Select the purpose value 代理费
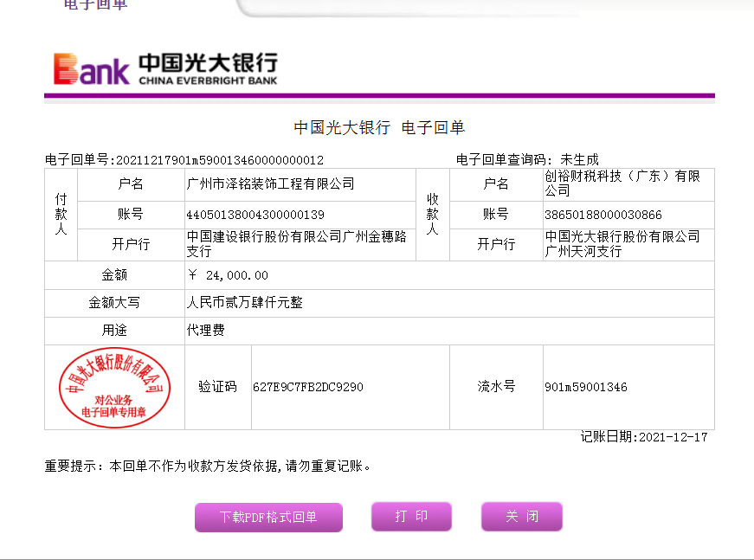This screenshot has width=754, height=560. coord(206,331)
